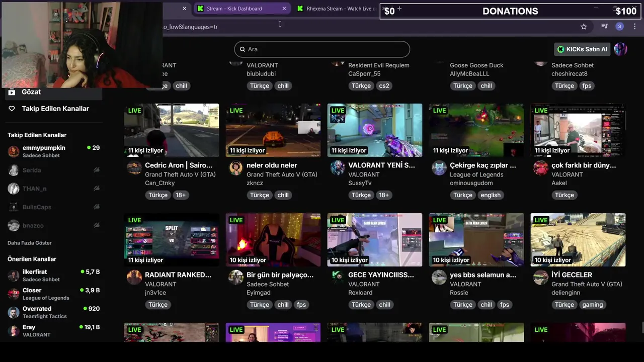The width and height of the screenshot is (644, 362).
Task: Open GECE YAYINCIIISS stream thumbnail
Action: pyautogui.click(x=375, y=240)
